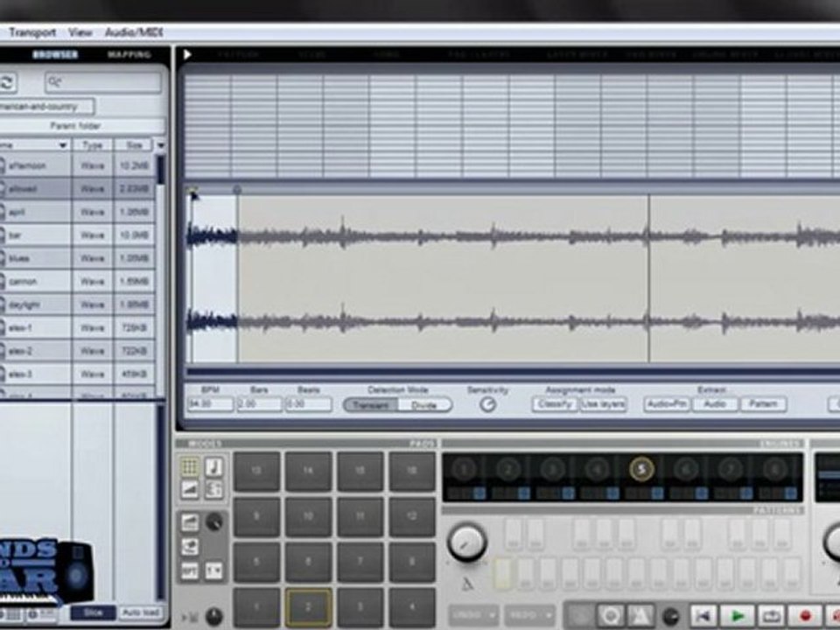Open the Audio/MIDI menu

(x=133, y=32)
